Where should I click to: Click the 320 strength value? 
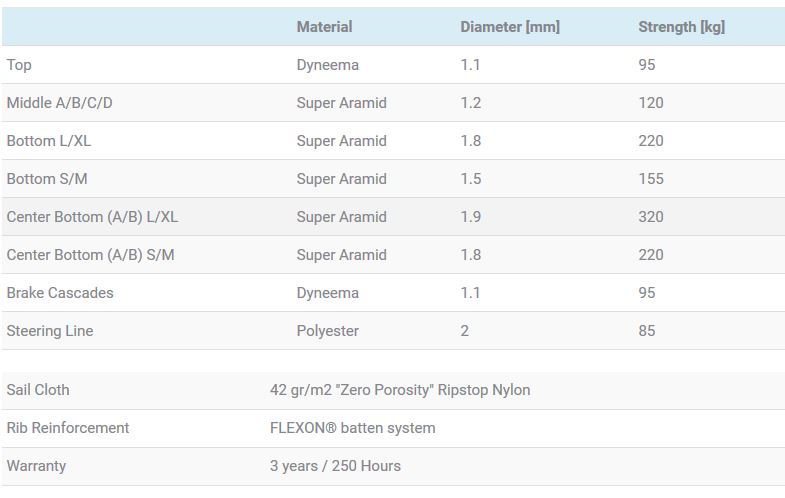coord(651,217)
